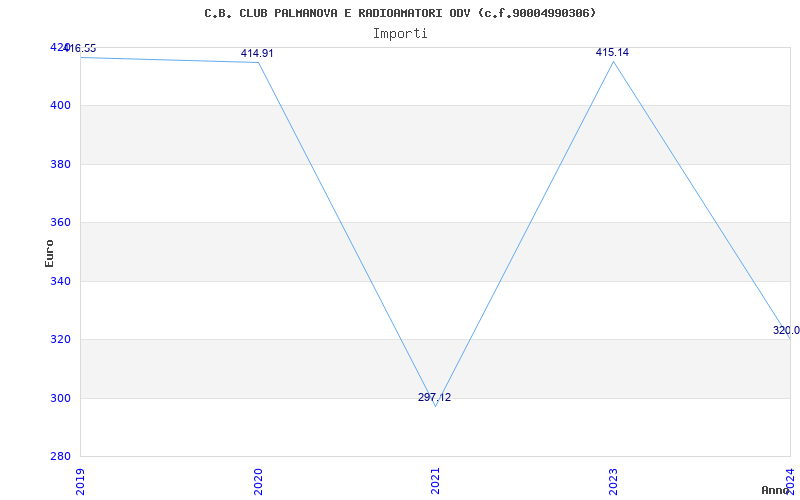Click the 2021 x-axis label
The width and height of the screenshot is (800, 500).
click(435, 481)
